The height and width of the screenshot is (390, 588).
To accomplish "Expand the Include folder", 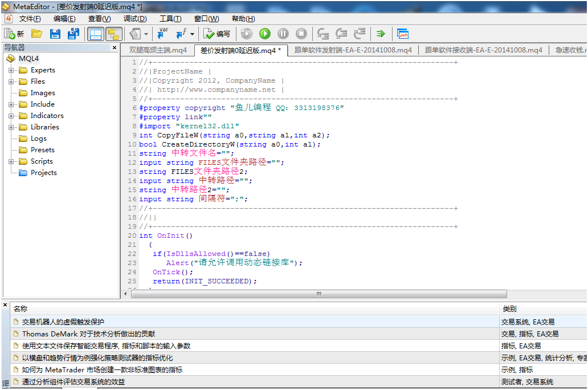I will tap(11, 104).
